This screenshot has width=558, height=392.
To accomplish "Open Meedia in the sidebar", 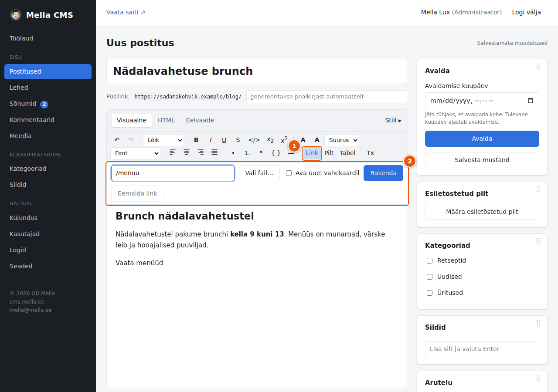I will tap(48, 136).
